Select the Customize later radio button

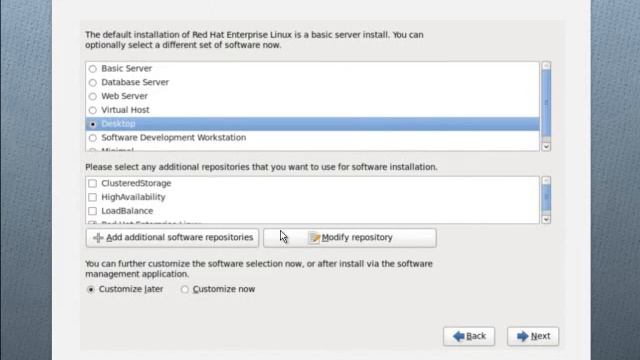91,289
